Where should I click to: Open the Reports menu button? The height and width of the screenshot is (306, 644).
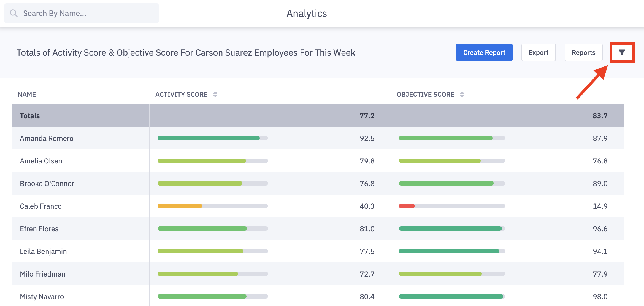(583, 52)
